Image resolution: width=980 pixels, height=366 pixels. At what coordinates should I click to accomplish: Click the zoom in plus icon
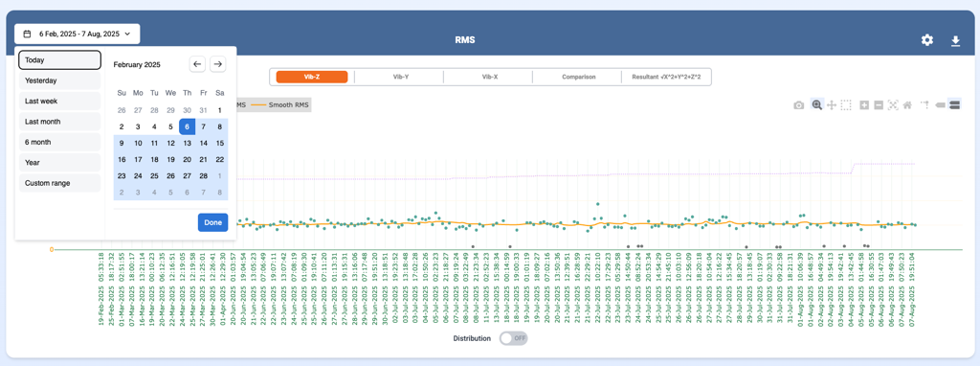point(864,105)
